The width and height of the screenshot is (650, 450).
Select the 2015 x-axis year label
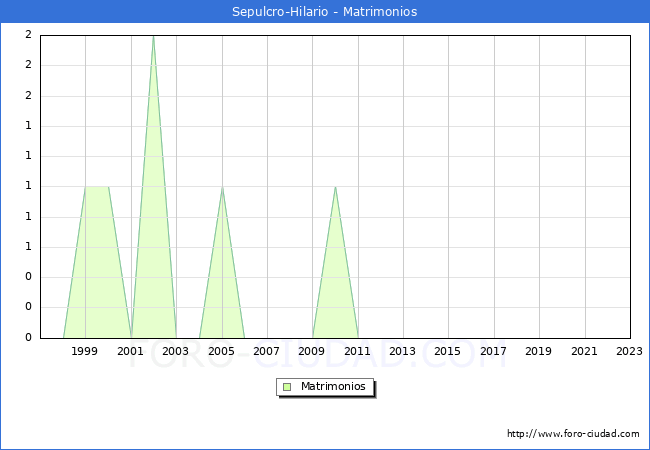(x=448, y=351)
